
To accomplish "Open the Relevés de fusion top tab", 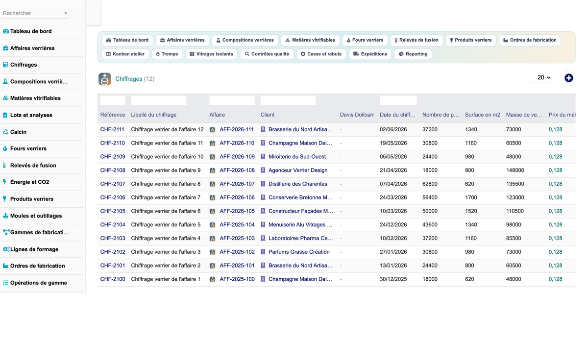I will 416,40.
